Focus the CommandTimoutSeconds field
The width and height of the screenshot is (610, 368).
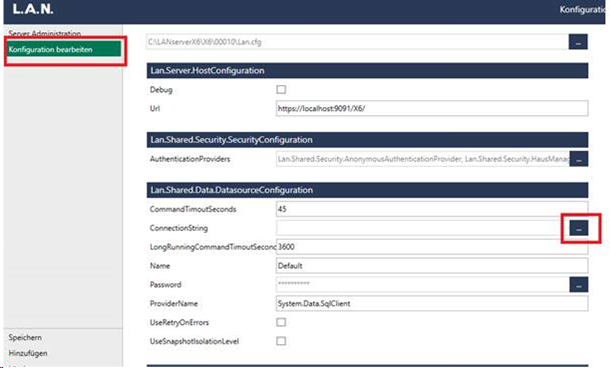coord(432,209)
